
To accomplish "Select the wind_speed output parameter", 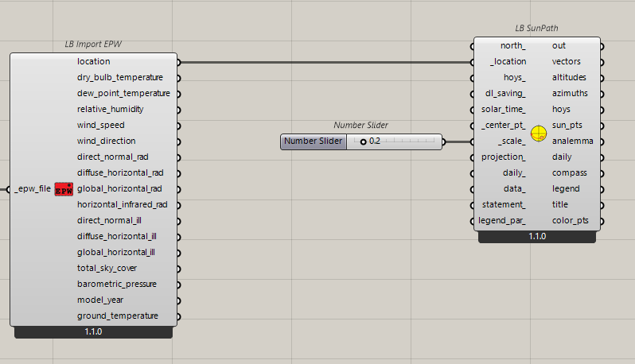I will point(101,125).
